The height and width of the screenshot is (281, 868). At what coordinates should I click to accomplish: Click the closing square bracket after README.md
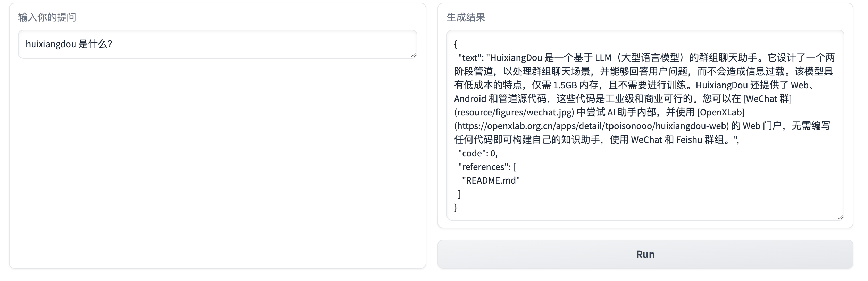tap(460, 194)
